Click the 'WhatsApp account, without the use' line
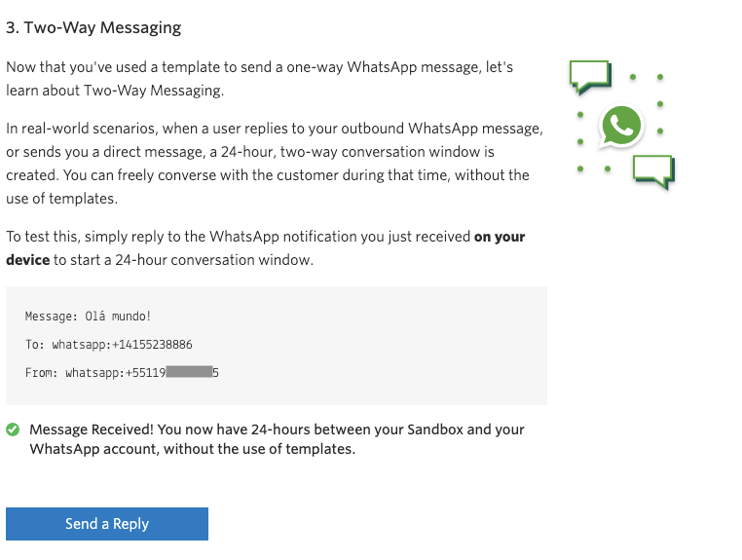This screenshot has height=560, width=742. click(x=192, y=449)
